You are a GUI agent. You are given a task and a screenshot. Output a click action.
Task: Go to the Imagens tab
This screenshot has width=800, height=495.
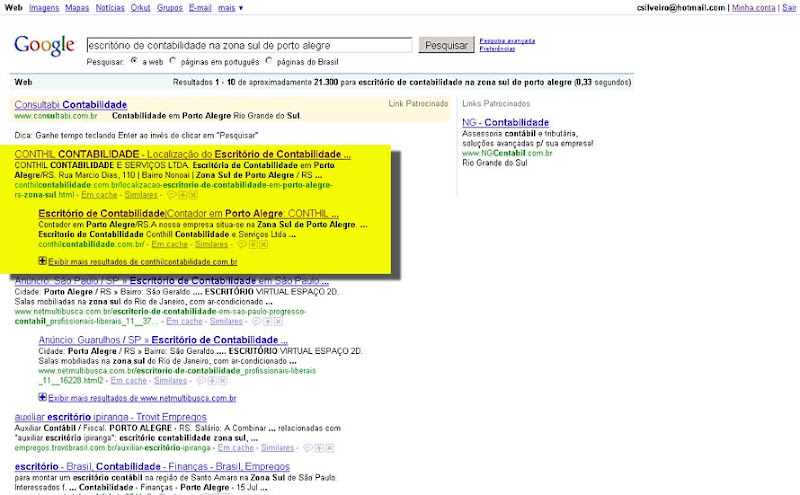click(x=44, y=8)
